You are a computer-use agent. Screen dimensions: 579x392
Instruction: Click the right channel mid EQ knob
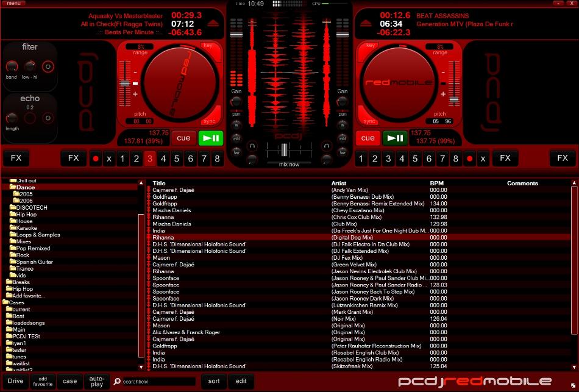[343, 138]
